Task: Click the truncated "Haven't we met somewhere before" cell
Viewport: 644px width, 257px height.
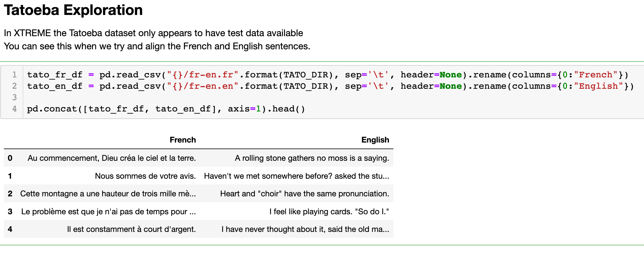Action: 296,176
